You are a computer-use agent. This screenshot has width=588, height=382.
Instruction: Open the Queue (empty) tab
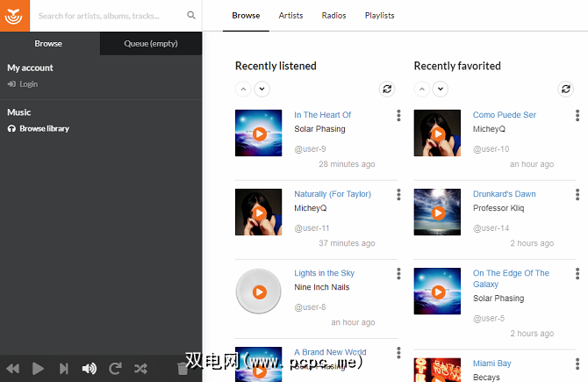(x=151, y=44)
